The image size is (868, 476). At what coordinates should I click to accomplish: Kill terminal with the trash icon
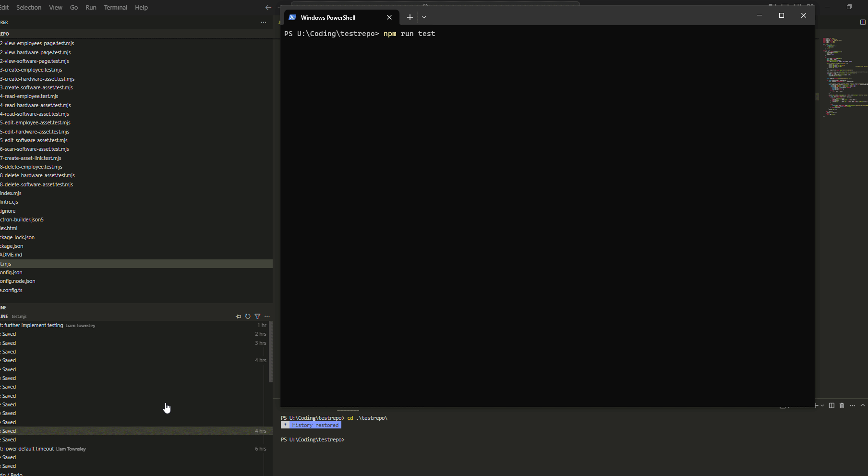[842, 405]
